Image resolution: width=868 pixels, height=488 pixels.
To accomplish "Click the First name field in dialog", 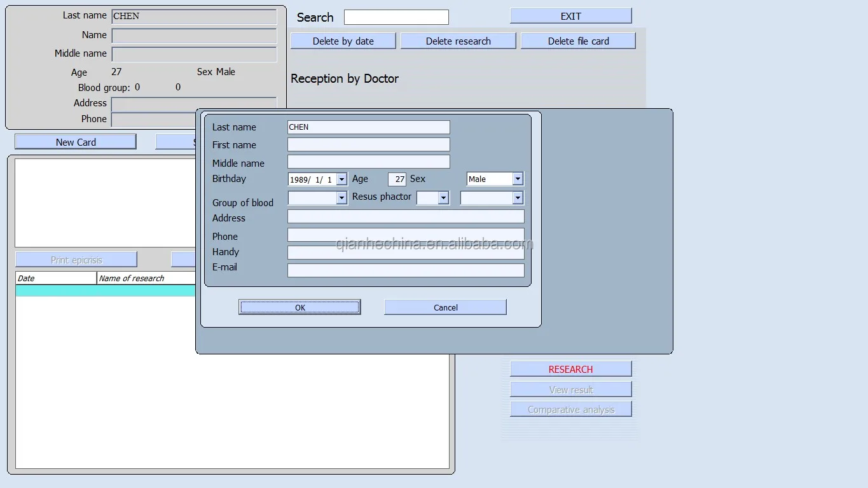I will pos(368,145).
